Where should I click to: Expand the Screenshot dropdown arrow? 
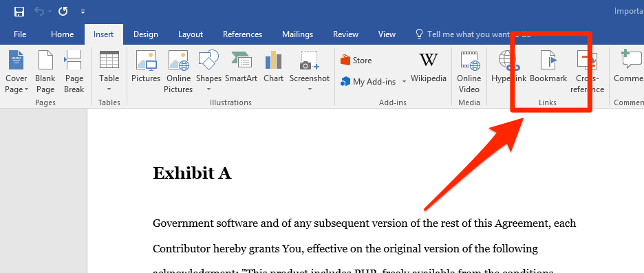tap(309, 89)
